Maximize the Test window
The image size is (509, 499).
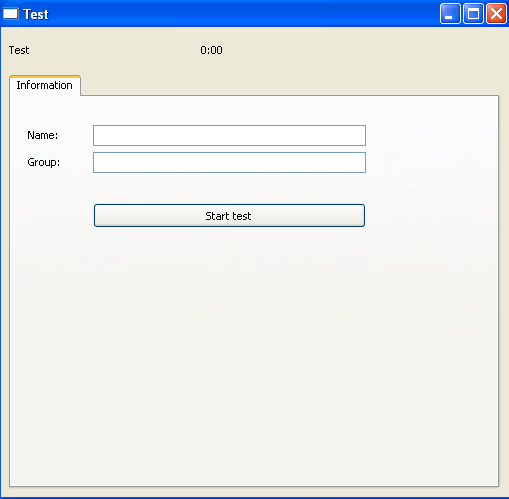click(473, 14)
